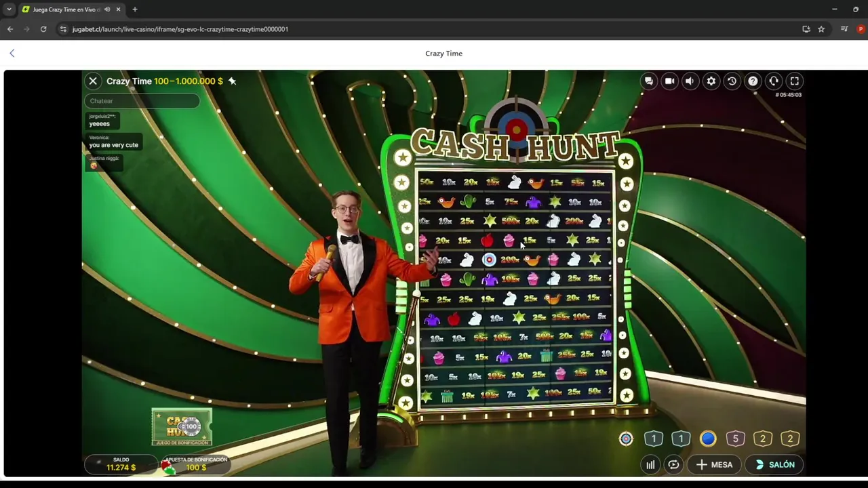Click the SALDO 11.274 $ balance
The width and height of the screenshot is (868, 488).
pyautogui.click(x=121, y=464)
